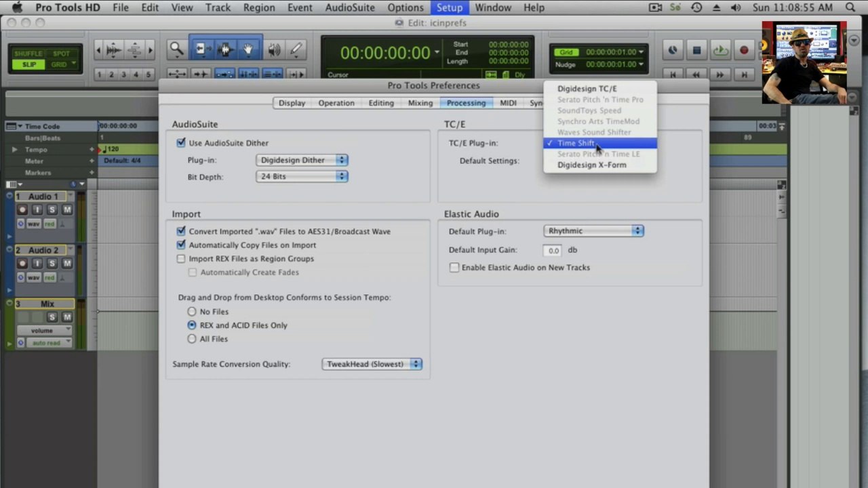Click the Default Input Gain field
This screenshot has width=868, height=488.
[553, 250]
